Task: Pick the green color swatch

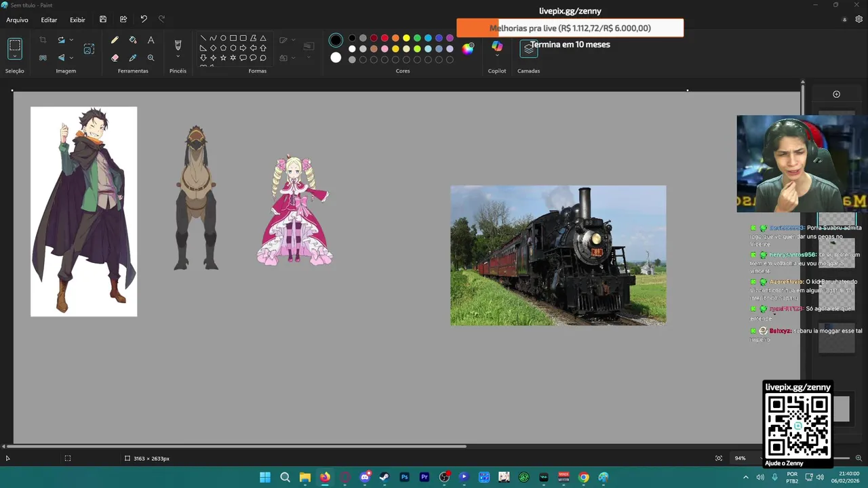Action: [x=417, y=38]
